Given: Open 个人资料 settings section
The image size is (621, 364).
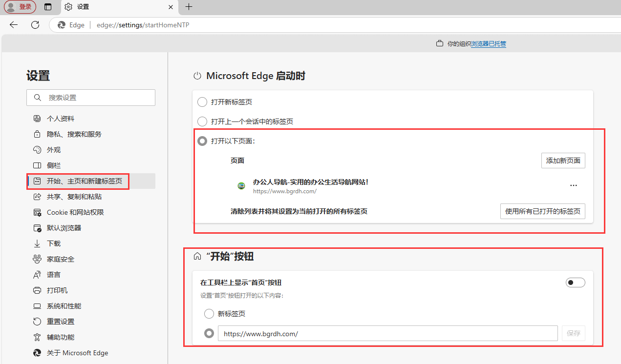Looking at the screenshot, I should coord(91,119).
